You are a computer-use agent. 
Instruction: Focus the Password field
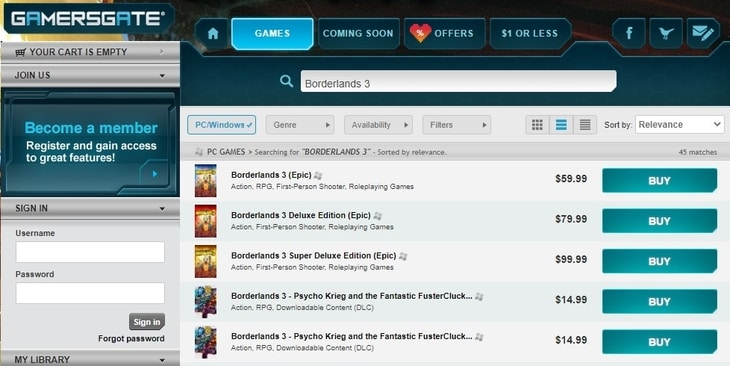coord(90,293)
